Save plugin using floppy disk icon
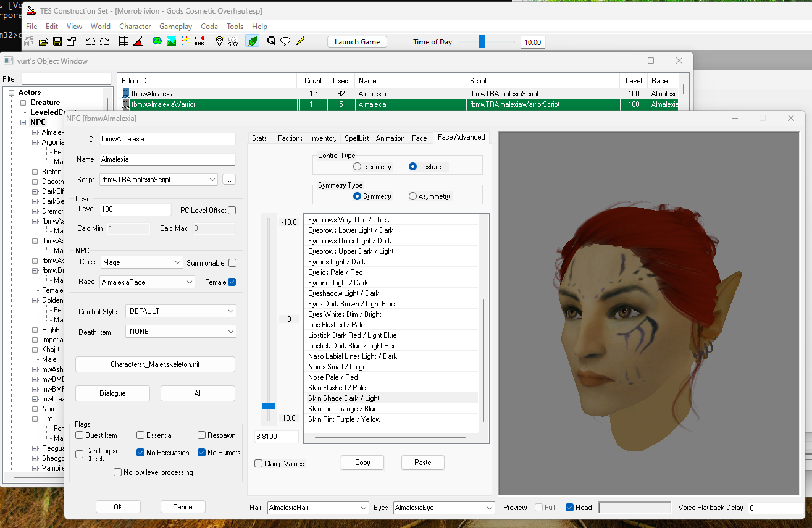Image resolution: width=812 pixels, height=528 pixels. tap(57, 41)
